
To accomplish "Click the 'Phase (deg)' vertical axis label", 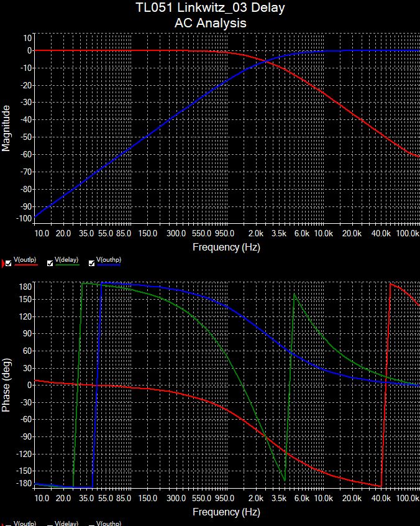I will [x=6, y=385].
